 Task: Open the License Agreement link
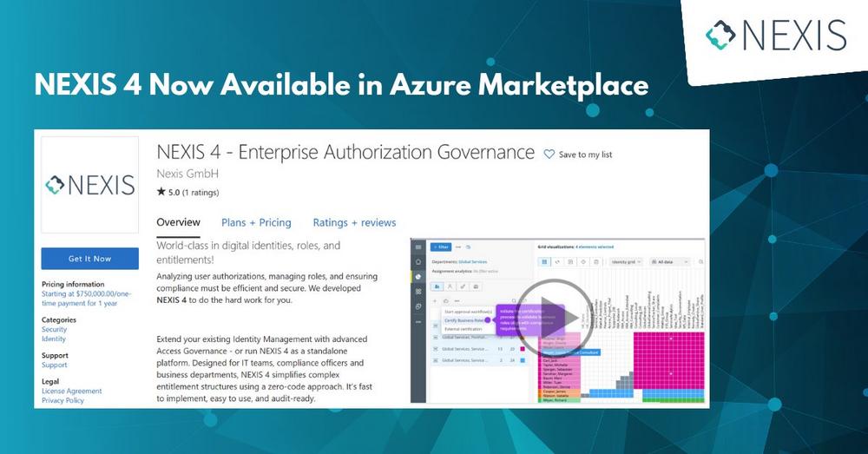point(72,391)
